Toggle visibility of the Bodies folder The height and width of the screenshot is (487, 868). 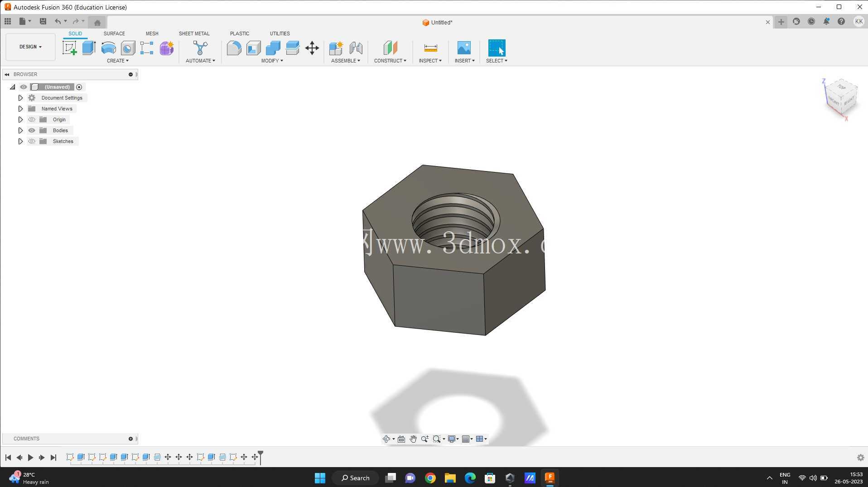(x=32, y=130)
